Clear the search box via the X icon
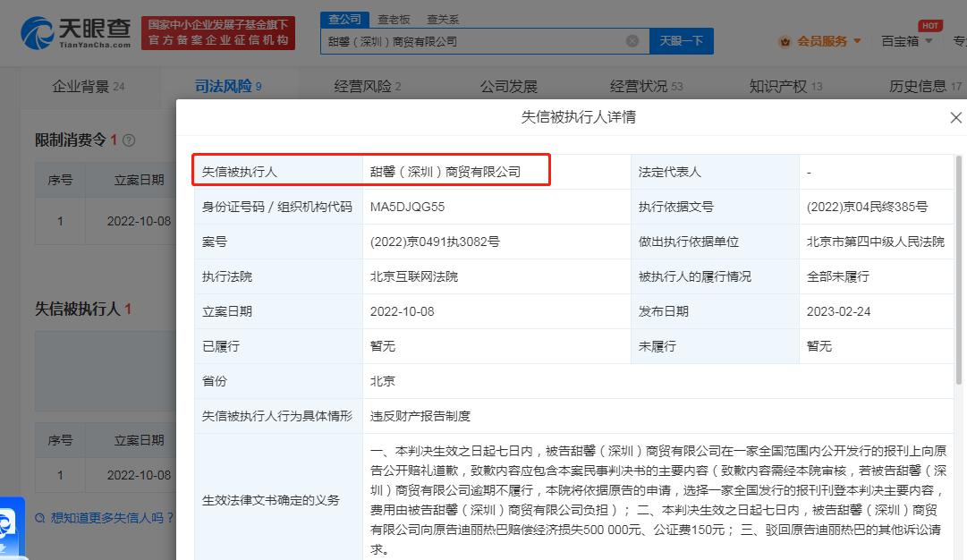The height and width of the screenshot is (560, 967). pos(632,40)
